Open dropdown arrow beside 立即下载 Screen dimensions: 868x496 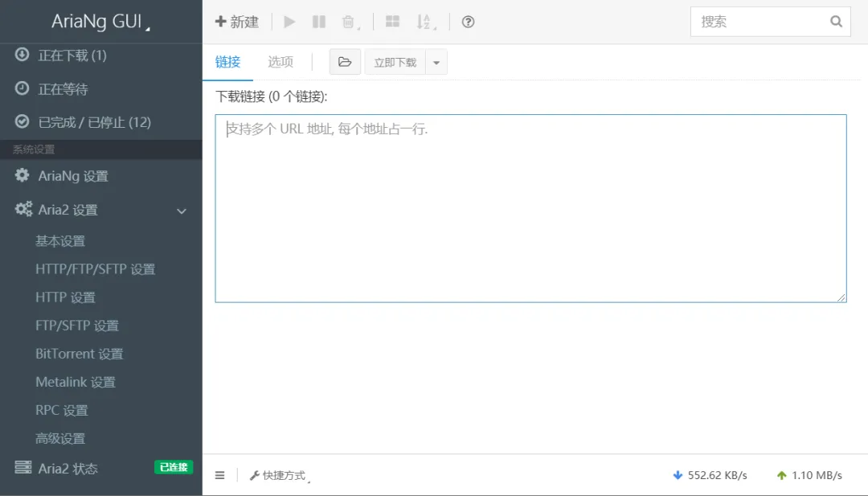click(436, 62)
